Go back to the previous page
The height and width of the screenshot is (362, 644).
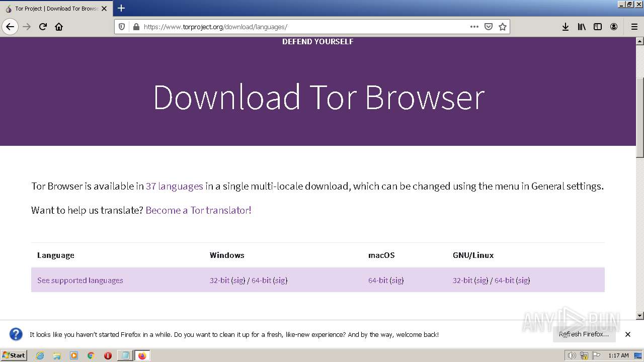(x=10, y=27)
